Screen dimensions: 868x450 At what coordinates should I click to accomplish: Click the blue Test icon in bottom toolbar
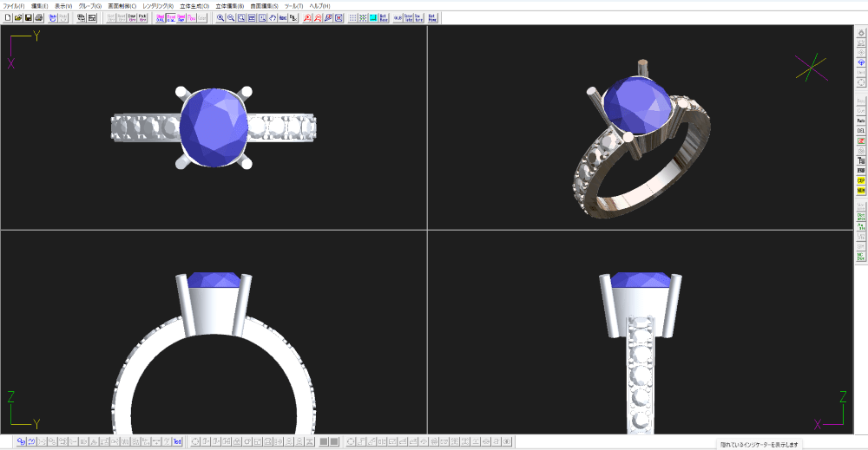click(177, 441)
